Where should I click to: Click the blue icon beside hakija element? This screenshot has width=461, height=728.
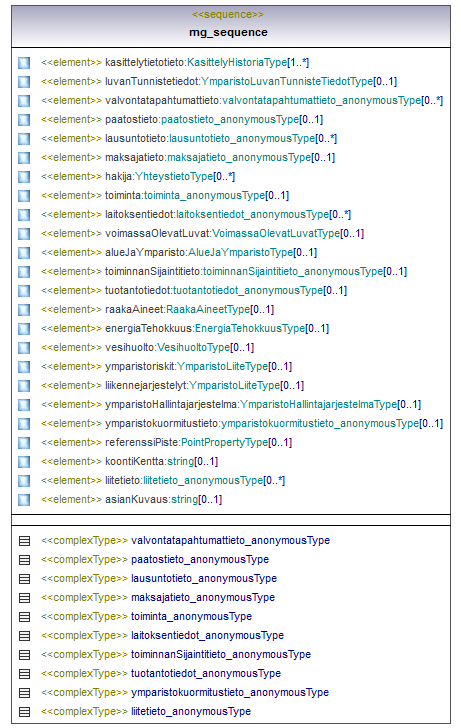[24, 177]
